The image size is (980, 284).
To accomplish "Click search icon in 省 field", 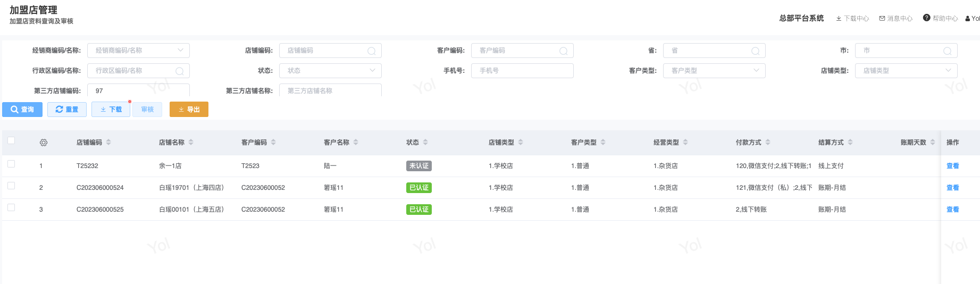I will 755,51.
